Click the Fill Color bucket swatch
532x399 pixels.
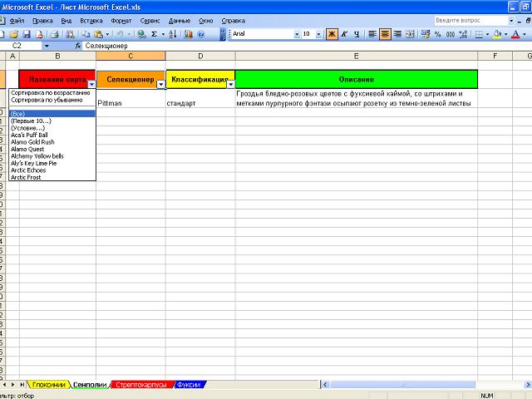coord(496,34)
